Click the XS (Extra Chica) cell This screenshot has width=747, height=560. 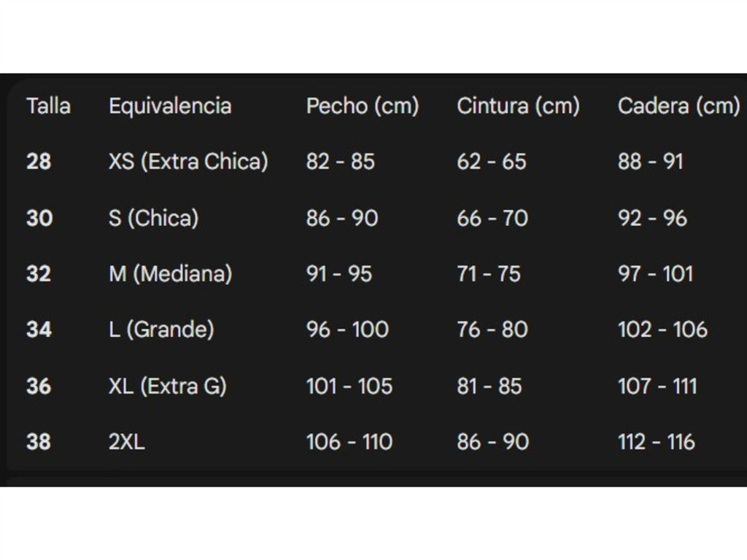tap(189, 161)
